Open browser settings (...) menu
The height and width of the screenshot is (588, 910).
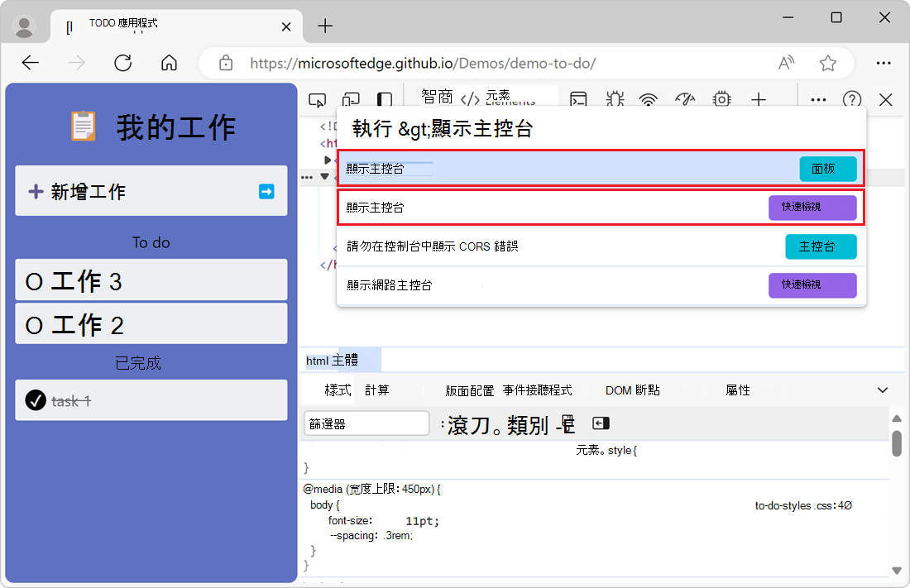[x=884, y=63]
